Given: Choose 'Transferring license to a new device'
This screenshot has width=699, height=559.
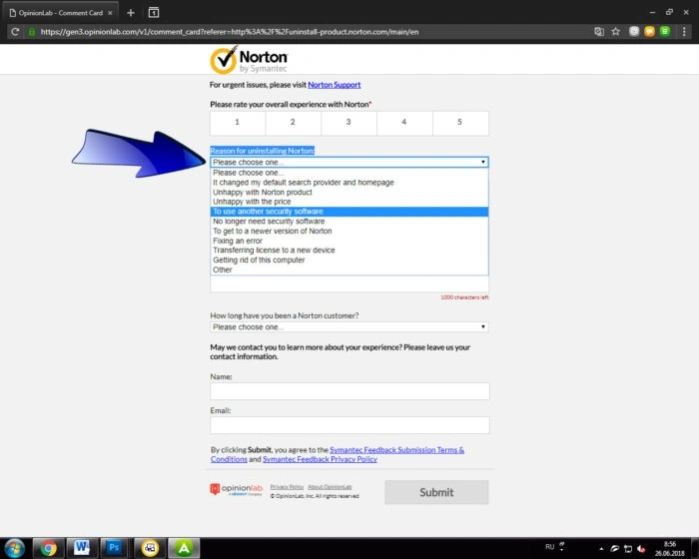Looking at the screenshot, I should 349,251.
